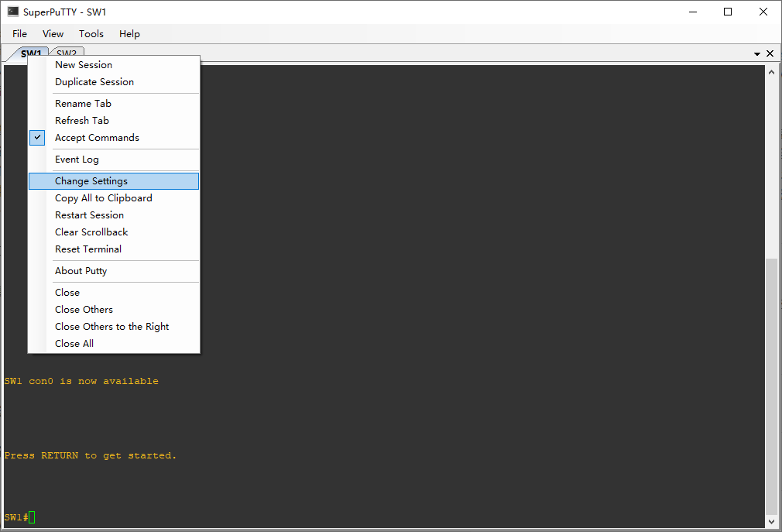Select Clear Scrollback
The image size is (782, 532).
(115, 232)
